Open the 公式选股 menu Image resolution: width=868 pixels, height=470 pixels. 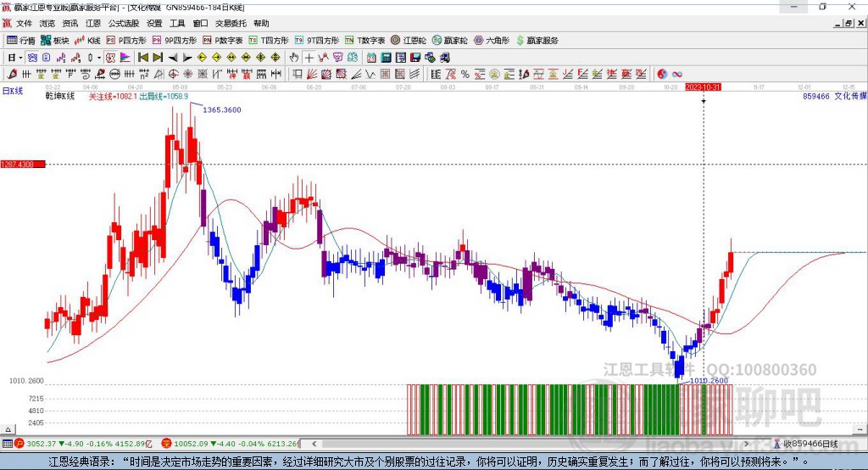pos(124,24)
